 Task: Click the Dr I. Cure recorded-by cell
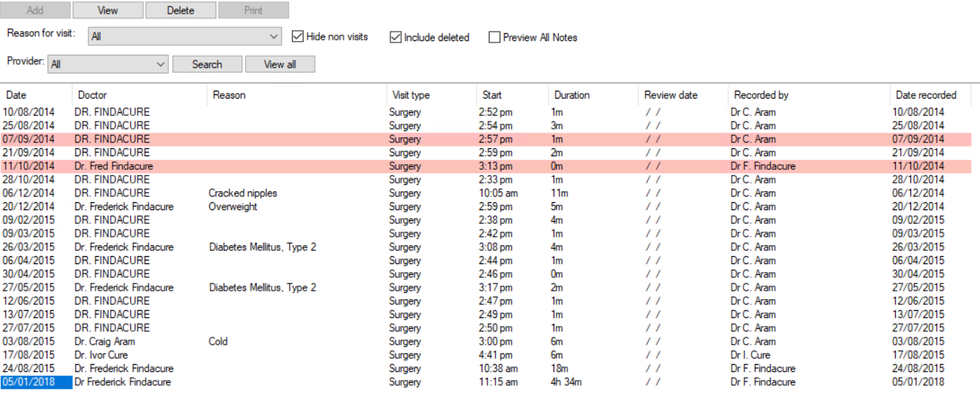point(751,355)
